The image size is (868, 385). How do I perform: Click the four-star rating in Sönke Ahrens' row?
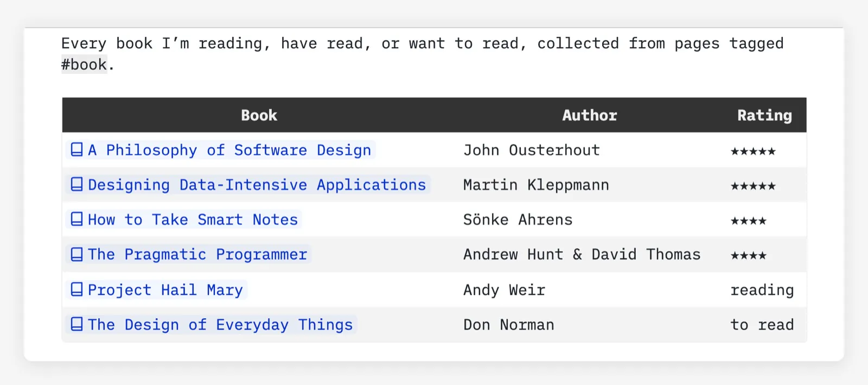coord(749,220)
